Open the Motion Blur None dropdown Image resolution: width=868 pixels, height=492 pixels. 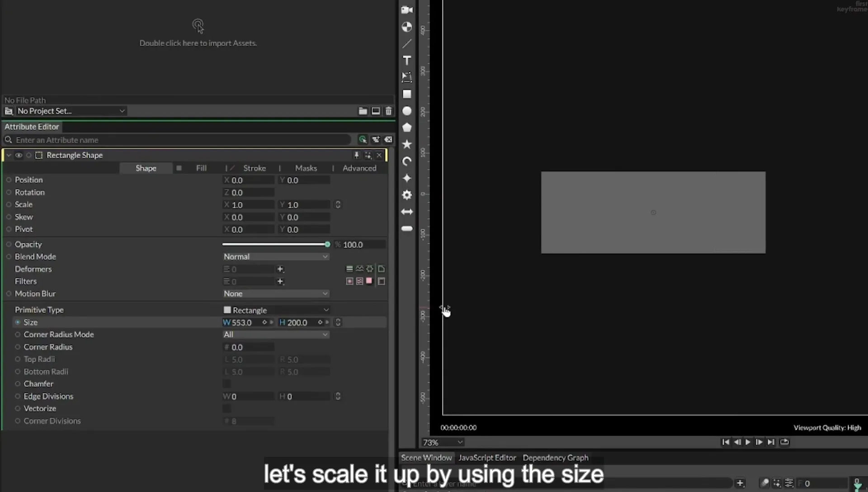[276, 293]
